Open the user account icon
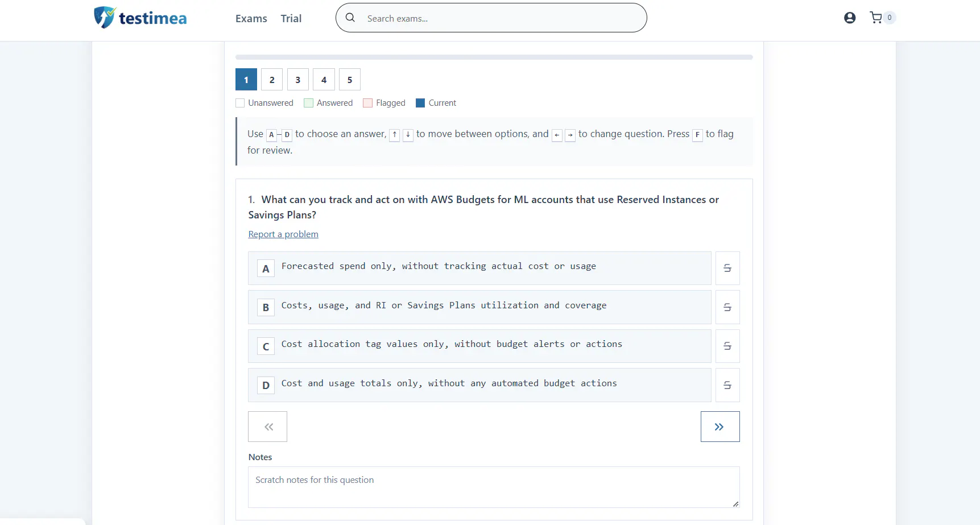 [850, 18]
